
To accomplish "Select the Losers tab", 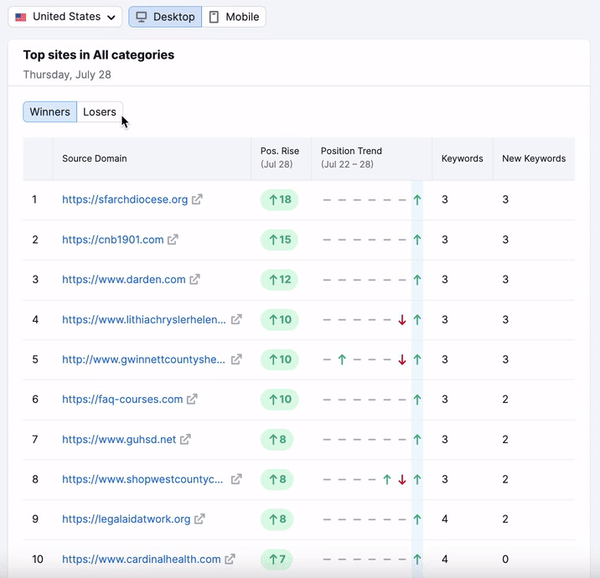I will pos(99,112).
